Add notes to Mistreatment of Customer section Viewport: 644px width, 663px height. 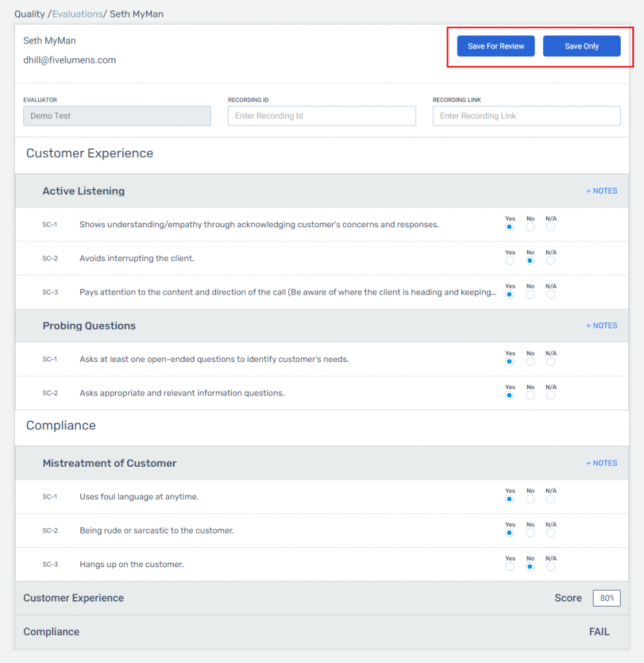pos(601,463)
